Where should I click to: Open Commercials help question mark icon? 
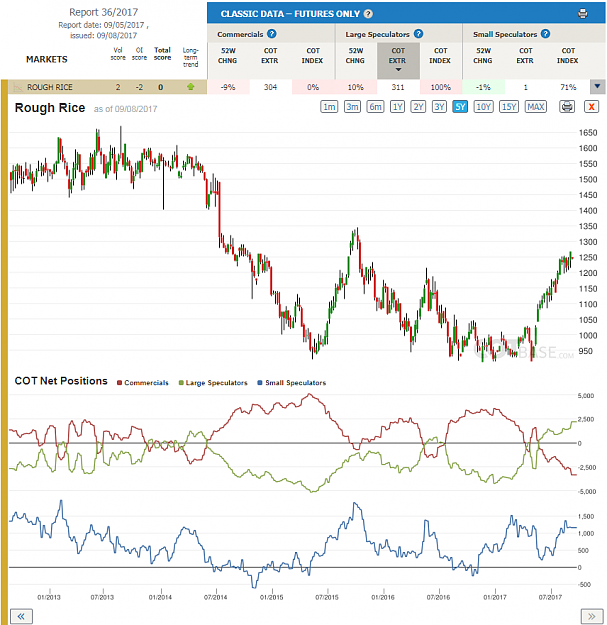(272, 34)
